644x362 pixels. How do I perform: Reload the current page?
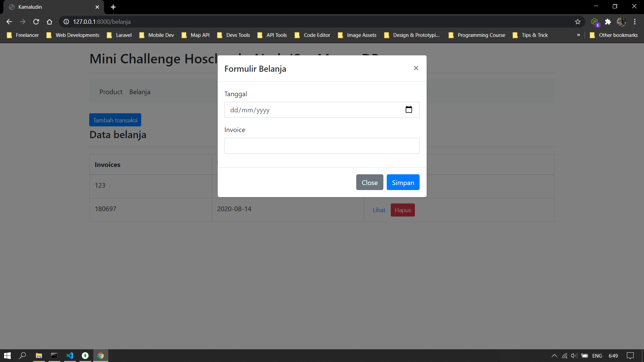(x=36, y=22)
